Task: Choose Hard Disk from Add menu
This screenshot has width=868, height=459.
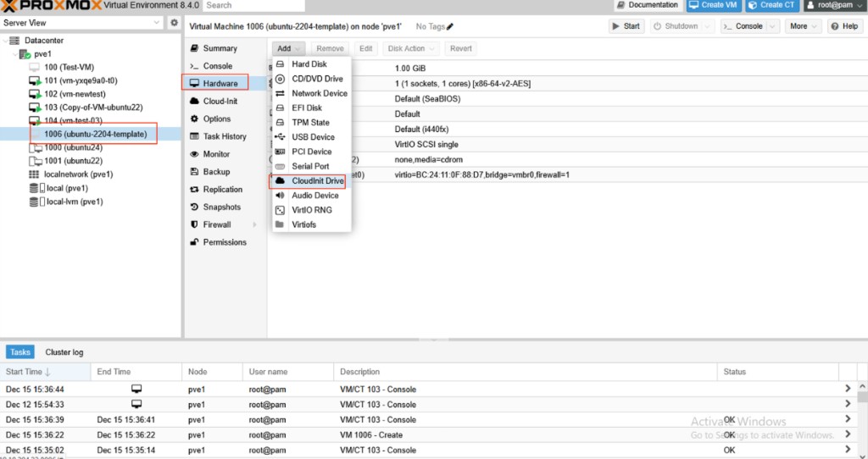Action: coord(312,64)
